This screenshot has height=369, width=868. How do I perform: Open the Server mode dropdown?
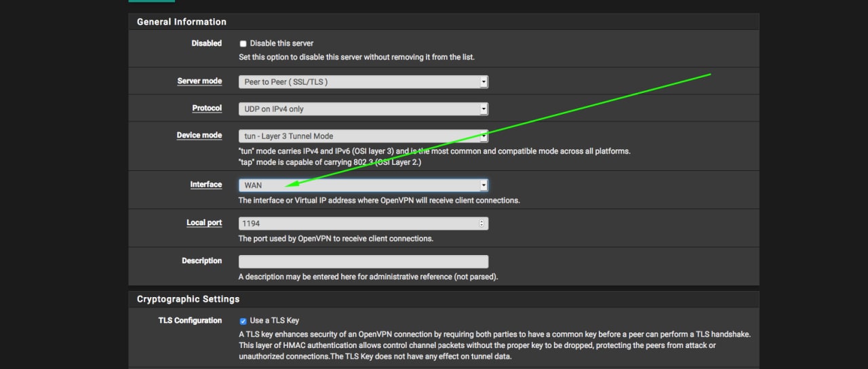(x=363, y=81)
